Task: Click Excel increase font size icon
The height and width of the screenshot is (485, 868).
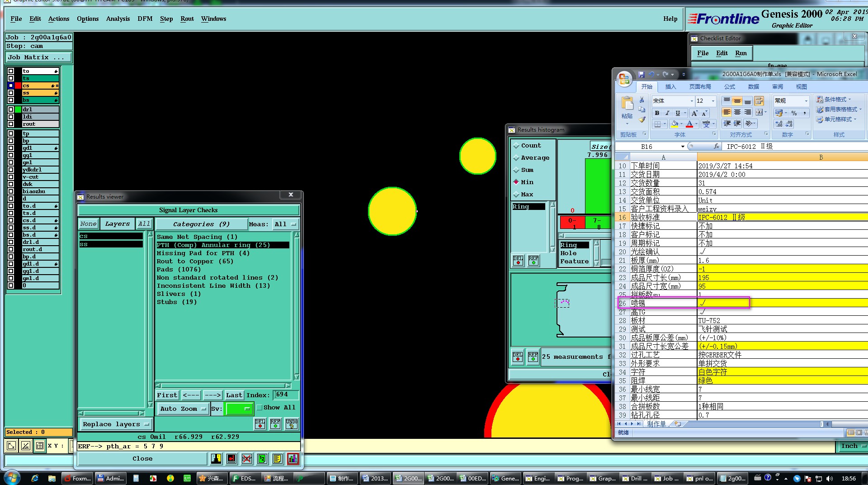Action: pos(694,113)
